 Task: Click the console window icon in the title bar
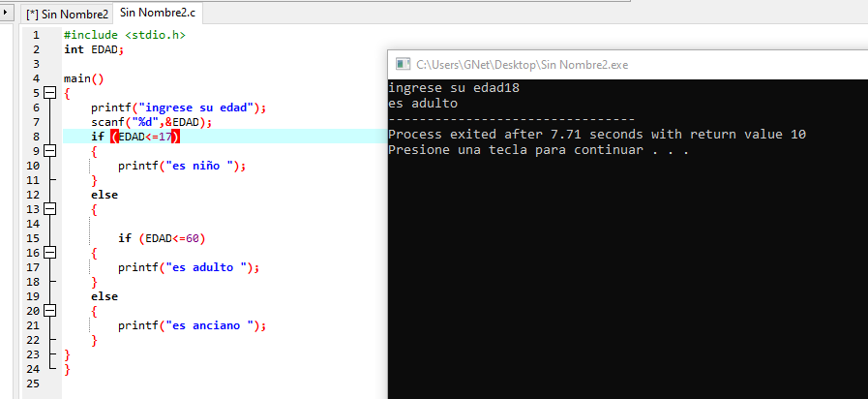tap(403, 64)
